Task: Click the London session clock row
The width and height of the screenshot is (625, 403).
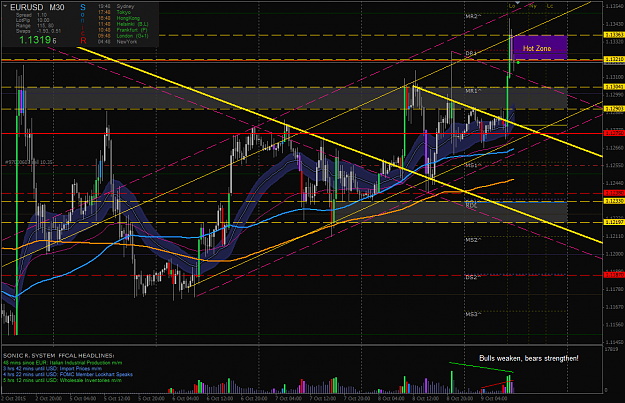Action: pyautogui.click(x=123, y=36)
